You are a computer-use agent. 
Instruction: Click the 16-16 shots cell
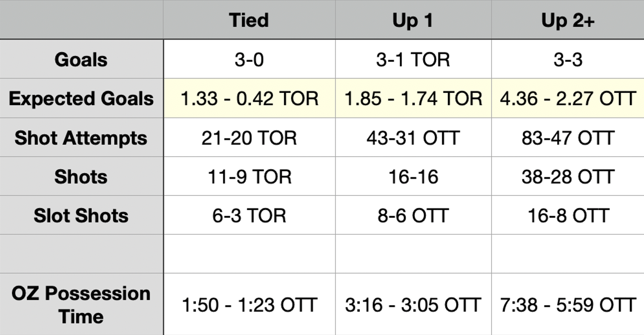[x=413, y=177]
